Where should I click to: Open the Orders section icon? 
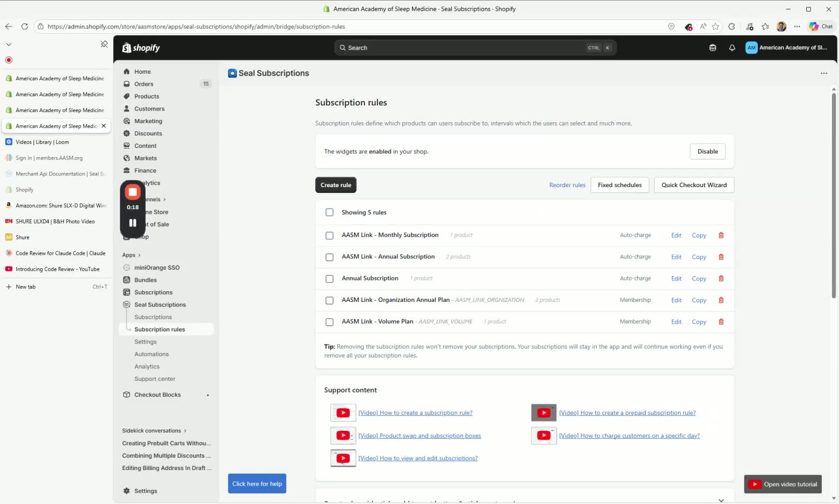coord(126,84)
